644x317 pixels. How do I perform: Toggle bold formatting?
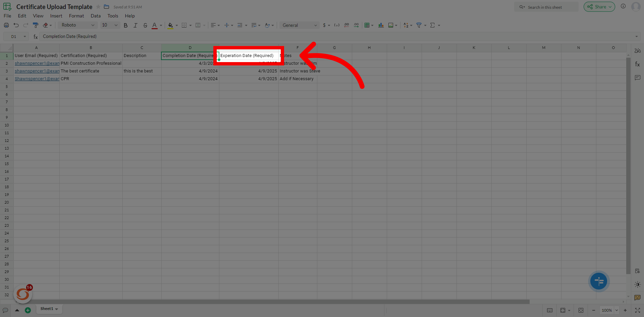[x=126, y=25]
